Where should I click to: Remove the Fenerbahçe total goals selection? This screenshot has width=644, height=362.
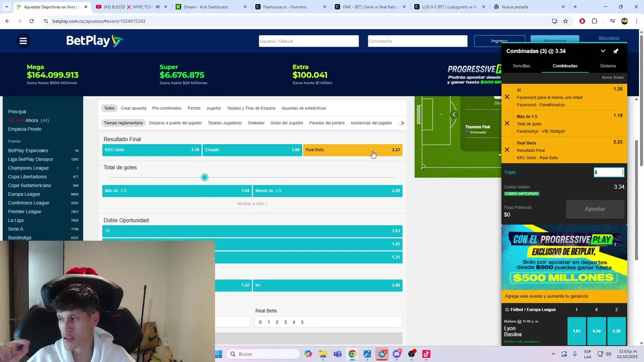[x=507, y=123]
